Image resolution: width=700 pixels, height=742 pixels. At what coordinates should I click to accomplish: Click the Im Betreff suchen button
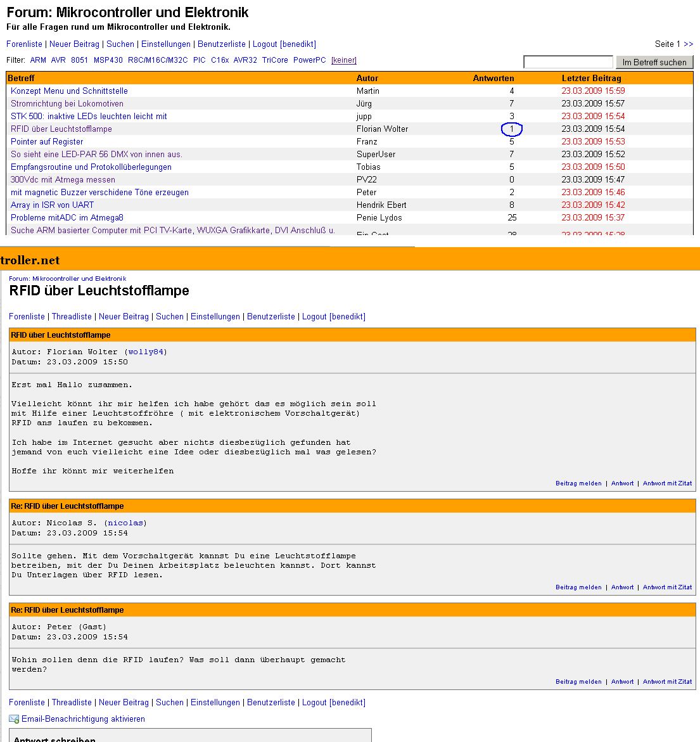point(654,62)
